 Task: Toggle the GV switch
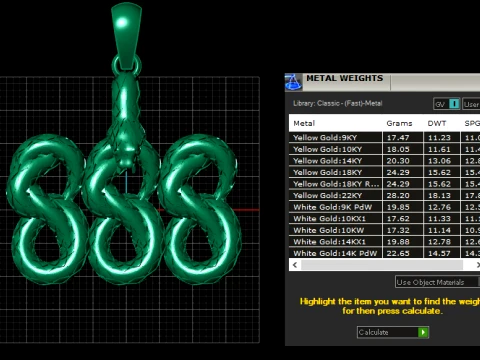[447, 104]
